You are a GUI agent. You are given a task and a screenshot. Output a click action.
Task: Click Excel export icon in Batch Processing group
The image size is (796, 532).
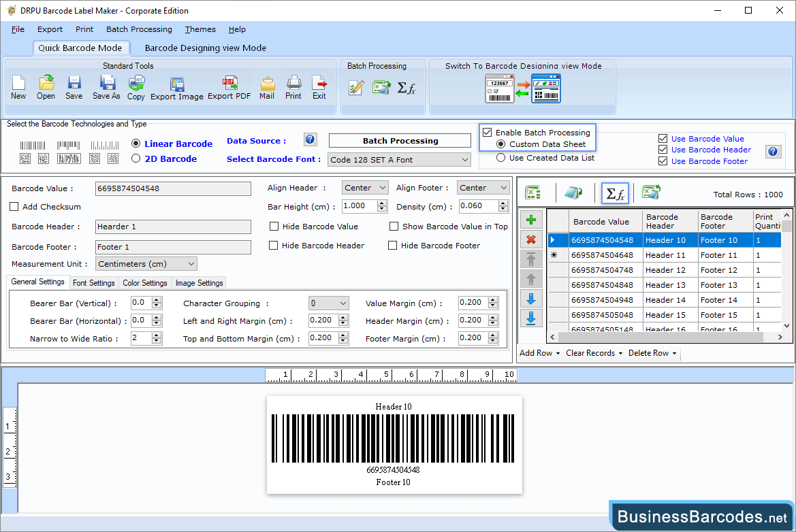click(x=381, y=88)
